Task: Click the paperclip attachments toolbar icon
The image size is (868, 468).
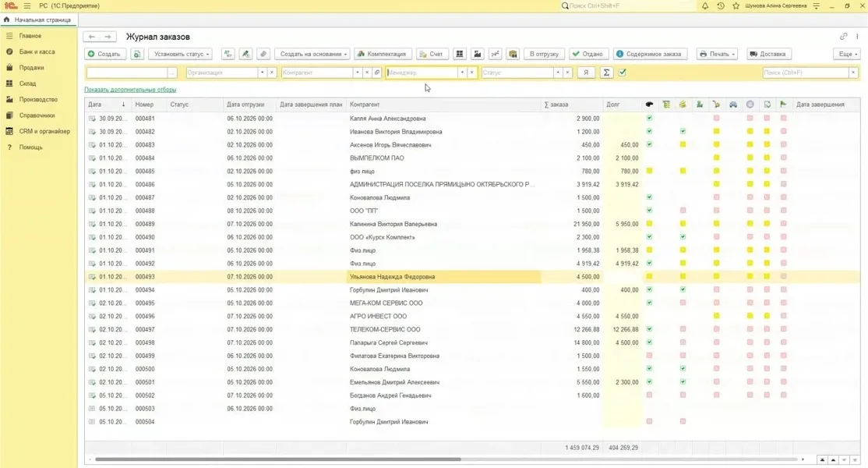Action: pos(263,54)
